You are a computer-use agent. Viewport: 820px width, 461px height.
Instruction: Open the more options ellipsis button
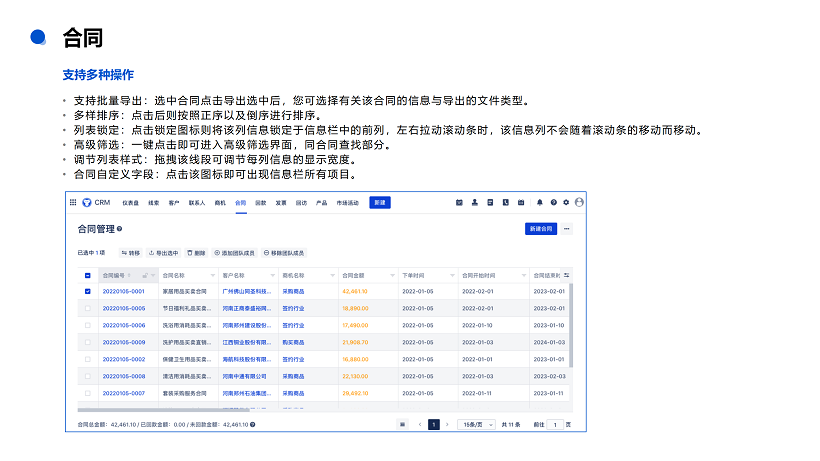[x=566, y=229]
